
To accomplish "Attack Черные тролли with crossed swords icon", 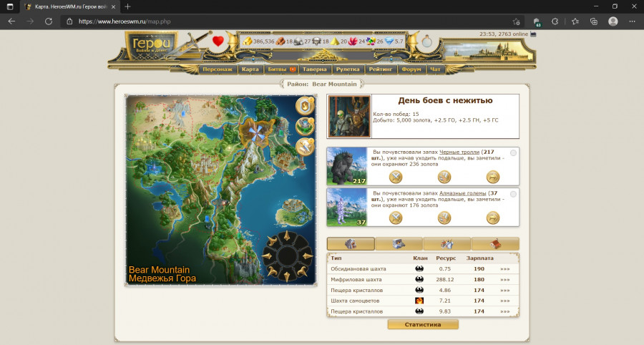I will pos(396,177).
